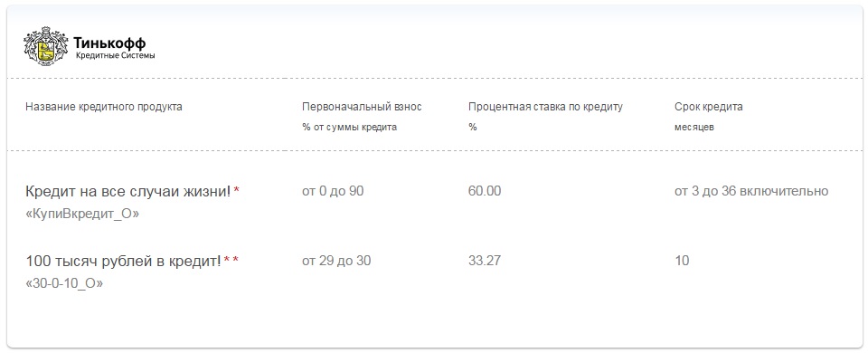Image resolution: width=868 pixels, height=353 pixels.
Task: Open the Кредит на все случаи жизни! product
Action: (x=127, y=192)
